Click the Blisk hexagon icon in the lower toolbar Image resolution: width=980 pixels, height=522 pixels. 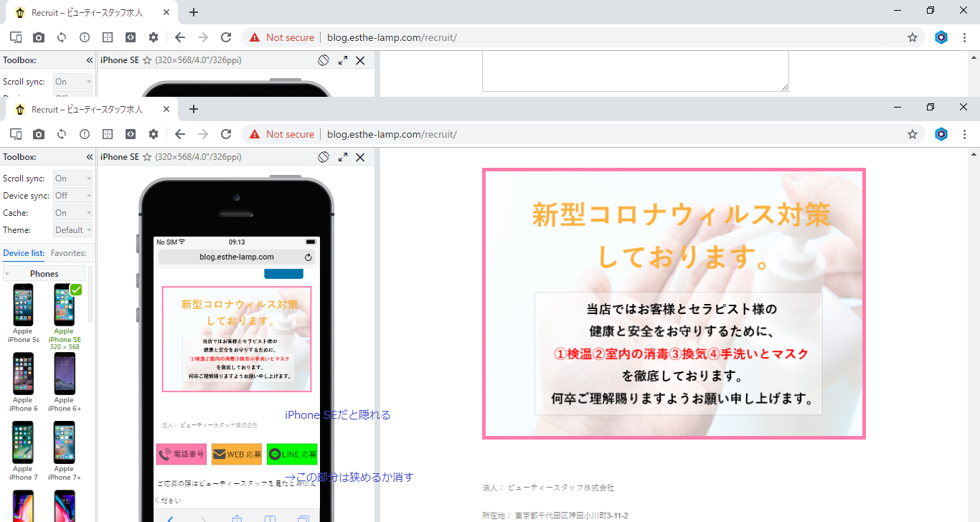(x=941, y=134)
